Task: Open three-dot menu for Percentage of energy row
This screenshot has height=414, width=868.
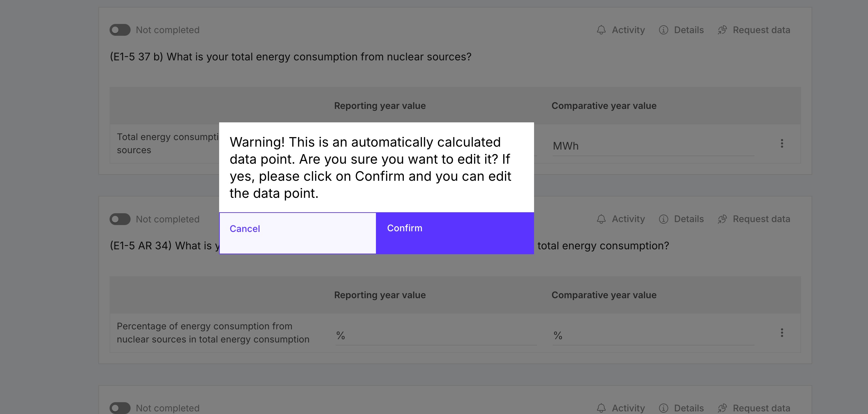Action: (782, 333)
